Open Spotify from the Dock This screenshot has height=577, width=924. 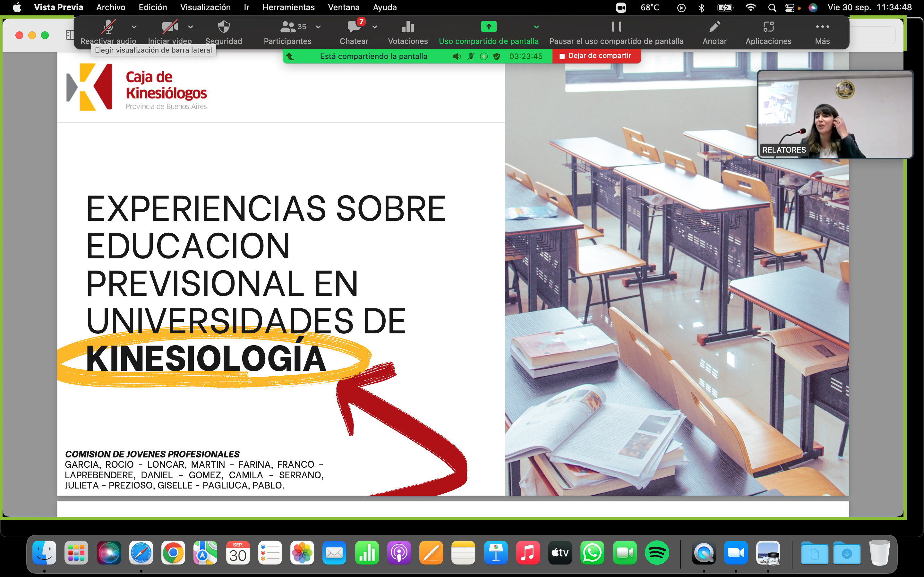656,553
